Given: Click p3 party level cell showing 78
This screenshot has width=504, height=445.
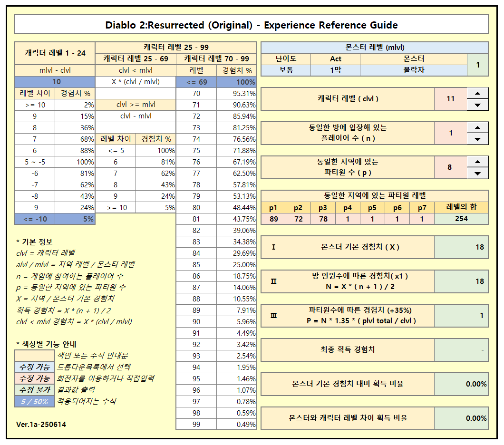Looking at the screenshot, I should coord(323,219).
